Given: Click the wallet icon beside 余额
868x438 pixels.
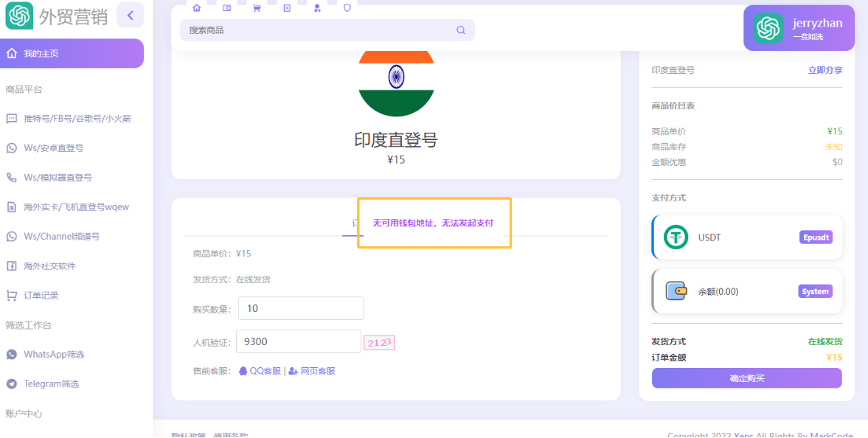Looking at the screenshot, I should click(676, 291).
